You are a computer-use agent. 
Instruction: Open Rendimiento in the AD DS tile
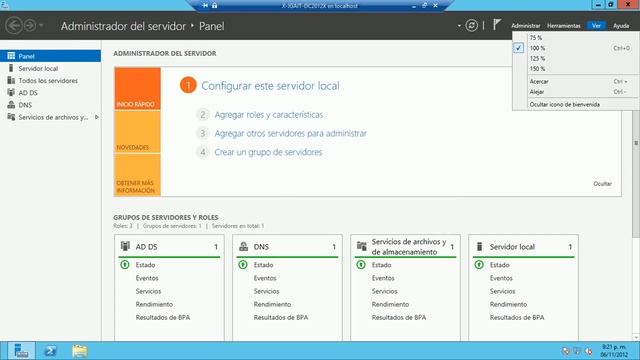154,304
